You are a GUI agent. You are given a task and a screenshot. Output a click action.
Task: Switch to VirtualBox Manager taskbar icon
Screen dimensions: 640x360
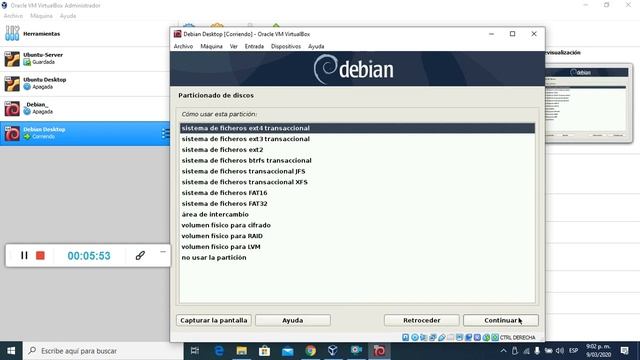click(333, 351)
